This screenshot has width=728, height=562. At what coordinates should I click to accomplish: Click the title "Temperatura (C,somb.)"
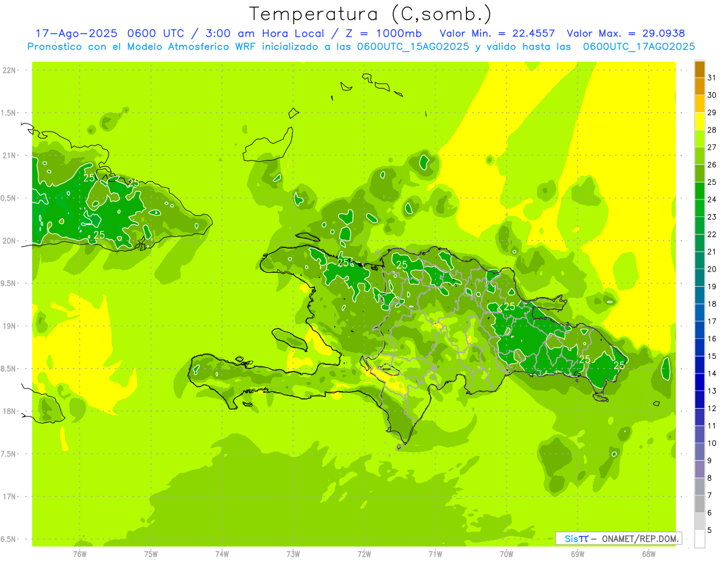(371, 14)
